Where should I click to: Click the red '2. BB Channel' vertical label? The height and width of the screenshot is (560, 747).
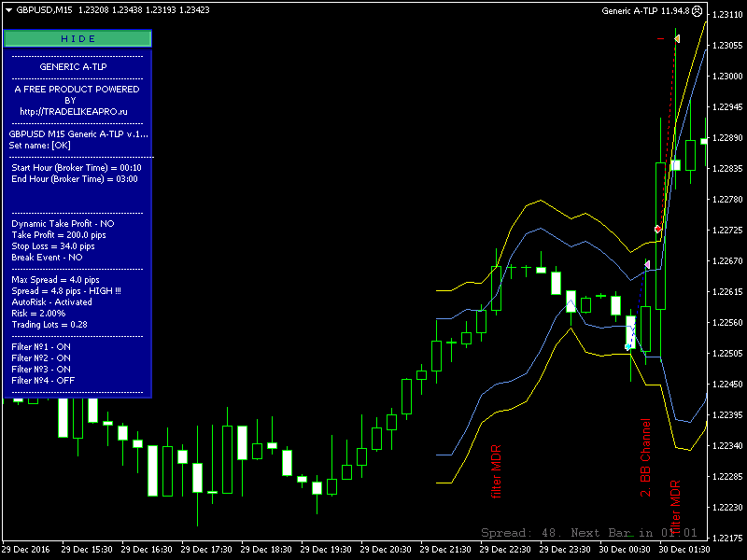[x=645, y=457]
